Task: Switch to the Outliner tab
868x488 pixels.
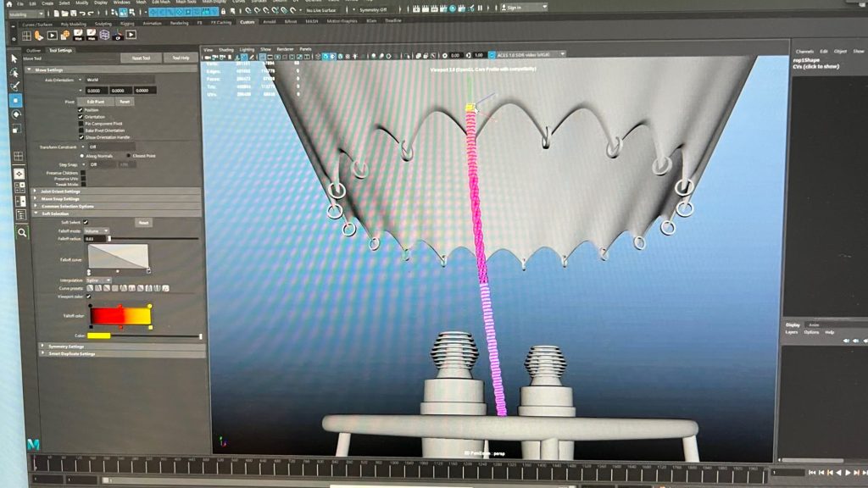Action: point(33,50)
